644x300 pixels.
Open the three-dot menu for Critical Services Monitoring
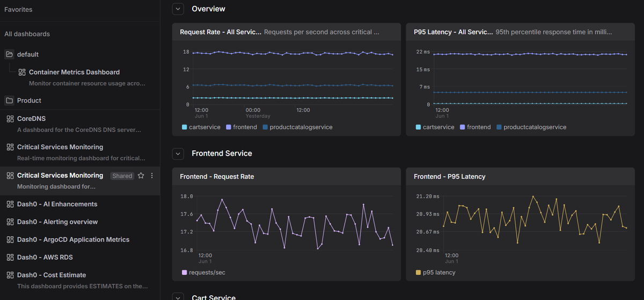(x=152, y=175)
